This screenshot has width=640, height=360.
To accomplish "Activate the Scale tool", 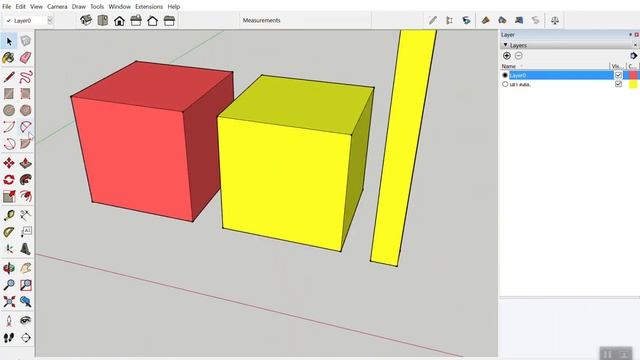I will pyautogui.click(x=9, y=196).
